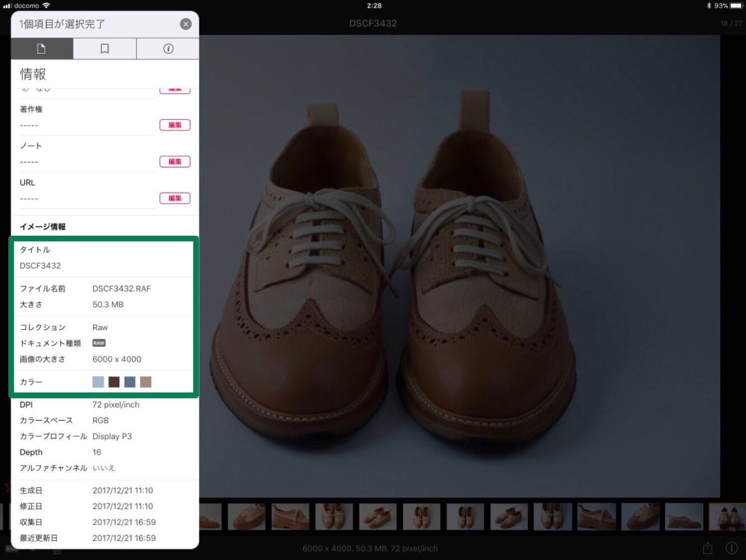Viewport: 746px width, 560px height.
Task: Tap the Bluetooth icon in status bar
Action: 709,6
